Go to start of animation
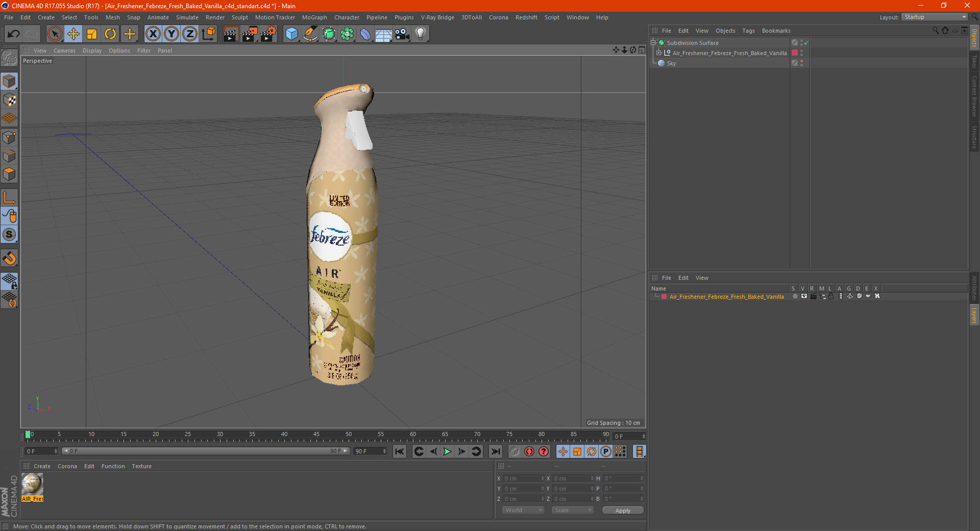 (400, 451)
